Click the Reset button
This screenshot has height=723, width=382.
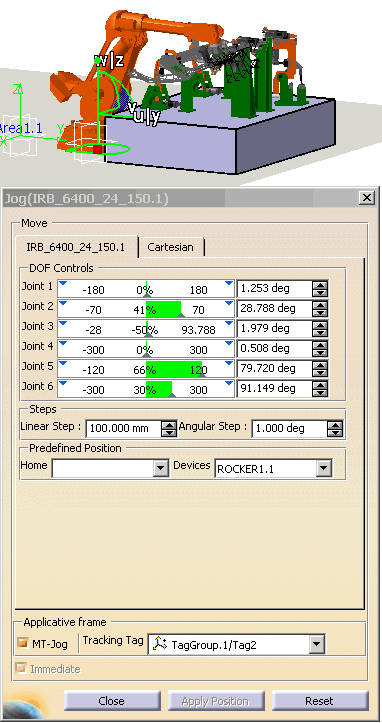(x=319, y=701)
